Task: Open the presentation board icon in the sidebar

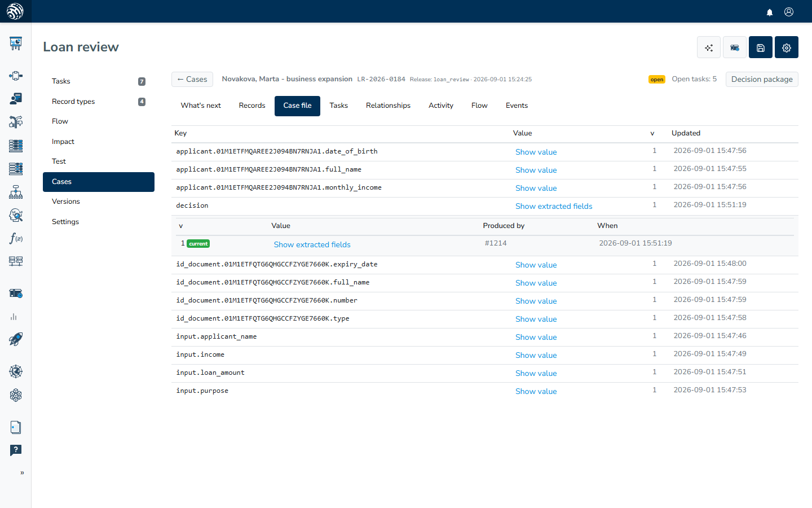Action: coord(16,43)
